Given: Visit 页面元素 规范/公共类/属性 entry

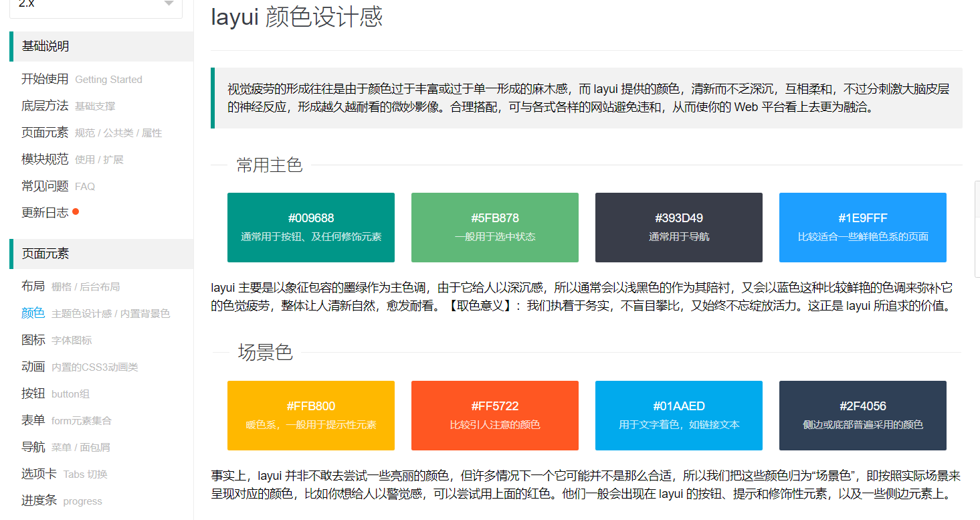Looking at the screenshot, I should [x=44, y=133].
